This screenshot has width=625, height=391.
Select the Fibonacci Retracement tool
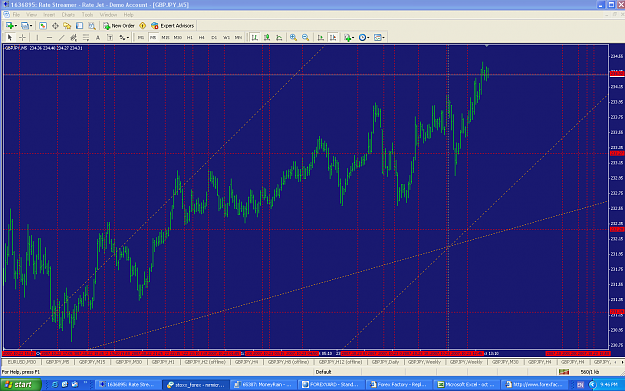click(x=86, y=37)
